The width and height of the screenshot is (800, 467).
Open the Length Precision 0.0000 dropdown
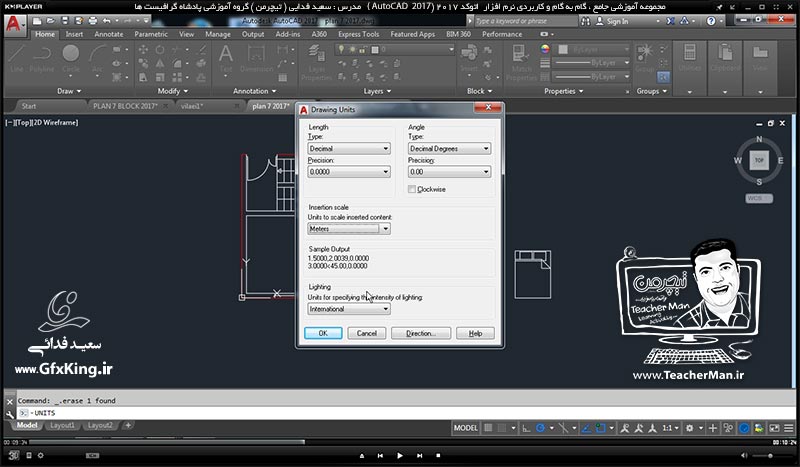point(349,172)
